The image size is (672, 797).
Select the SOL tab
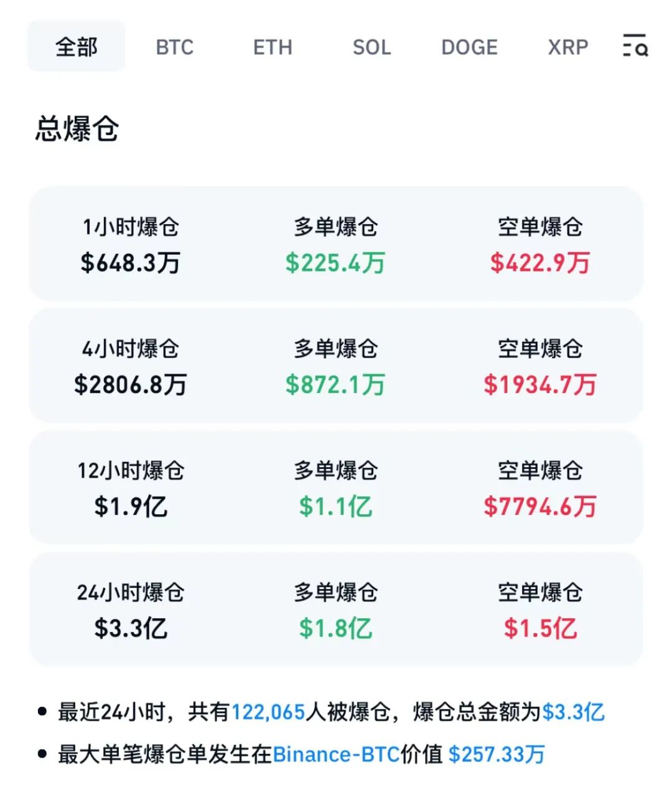coord(372,47)
